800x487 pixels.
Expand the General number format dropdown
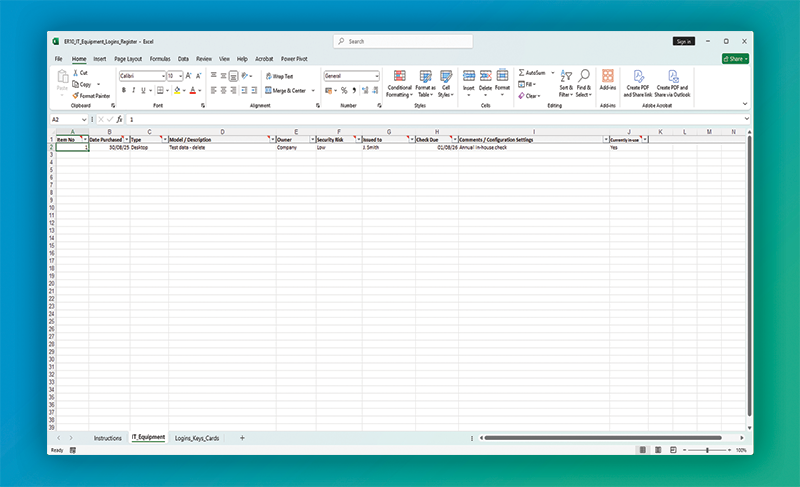pos(377,76)
